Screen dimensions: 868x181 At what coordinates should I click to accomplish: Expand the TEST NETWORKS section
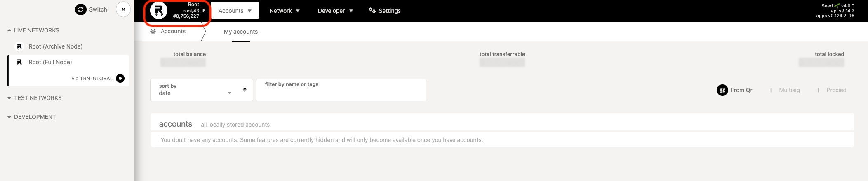pyautogui.click(x=9, y=98)
